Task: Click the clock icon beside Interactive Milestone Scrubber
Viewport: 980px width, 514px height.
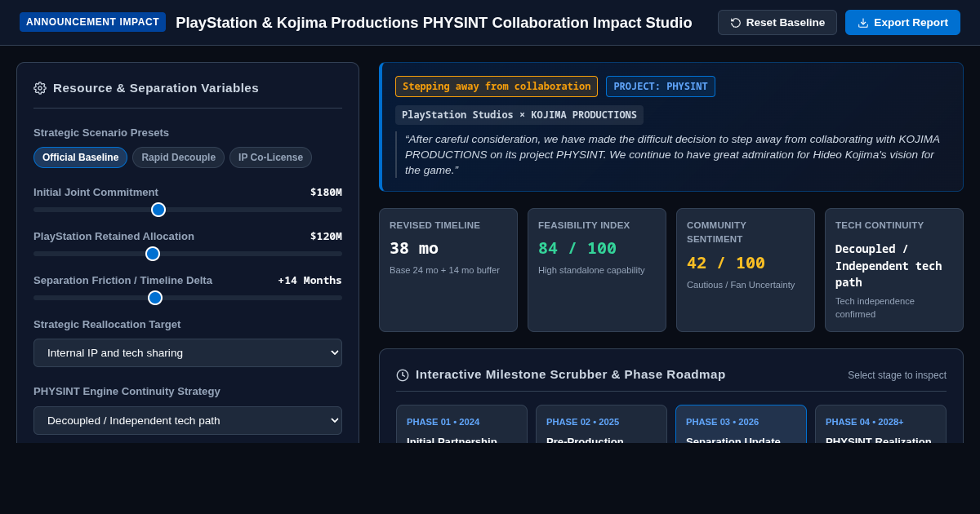Action: pos(403,375)
